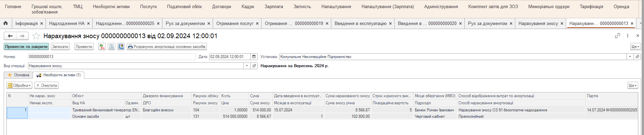
Task: Expand the Установа dropdown list
Action: [630, 57]
